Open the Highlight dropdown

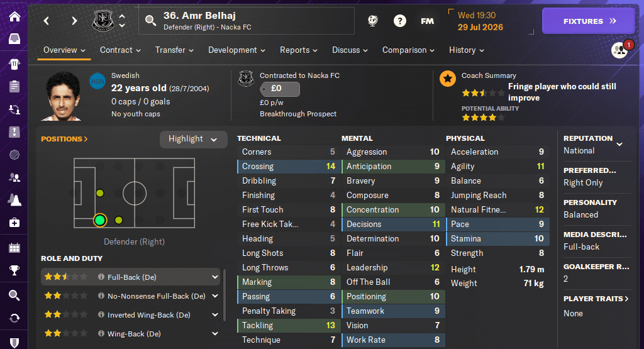click(x=193, y=139)
